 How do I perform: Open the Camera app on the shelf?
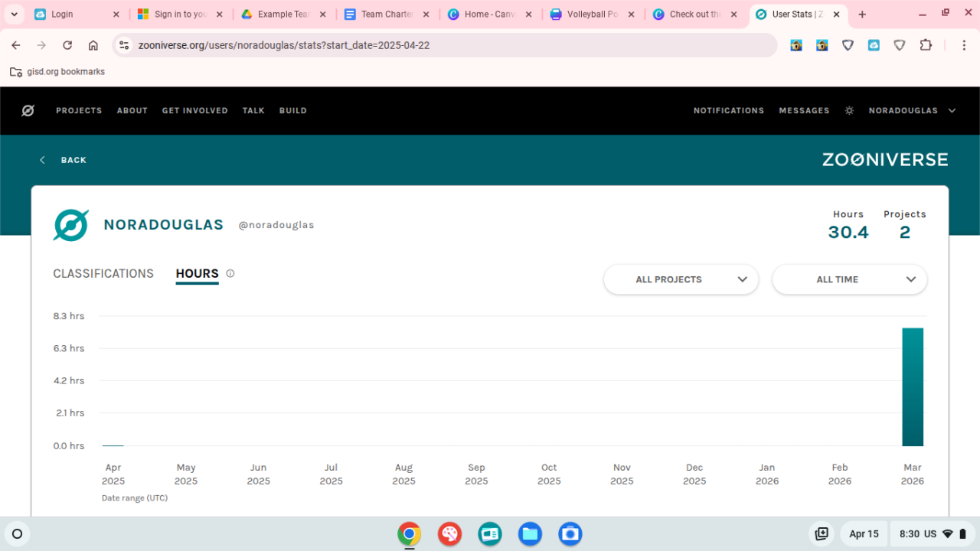(x=570, y=534)
